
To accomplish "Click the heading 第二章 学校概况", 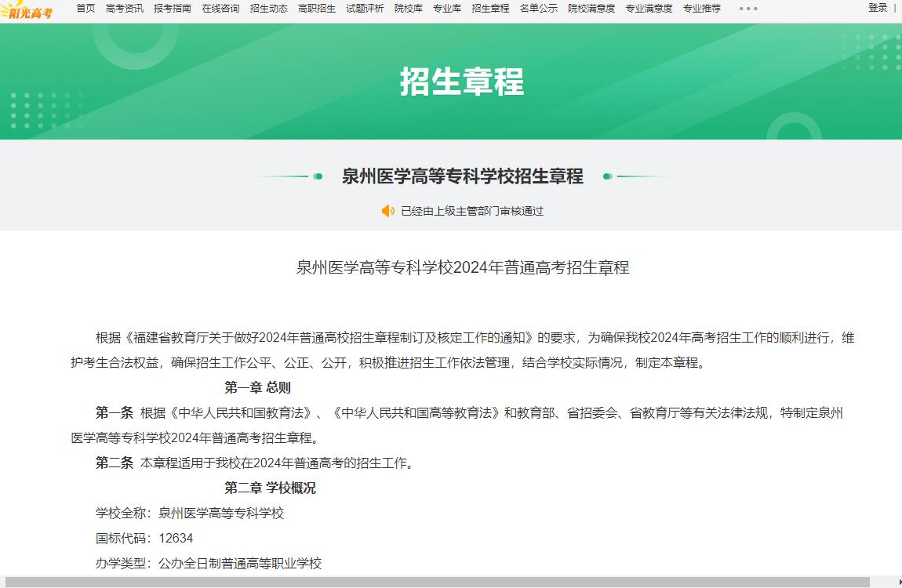I will pyautogui.click(x=271, y=488).
